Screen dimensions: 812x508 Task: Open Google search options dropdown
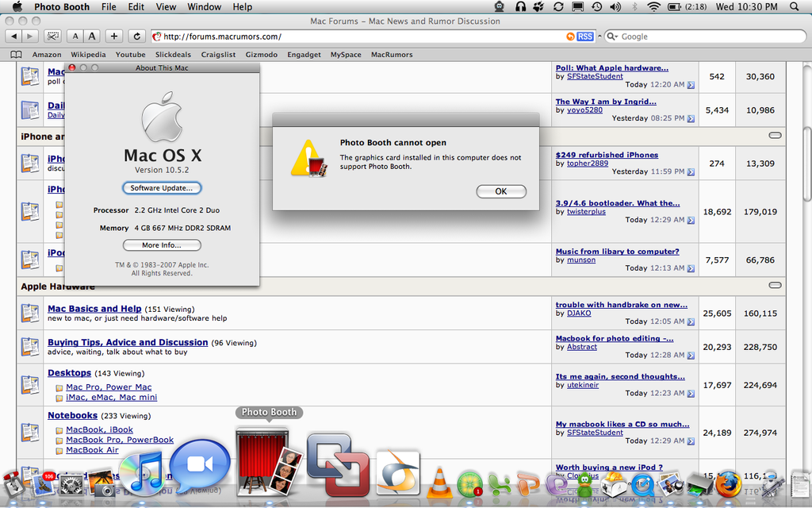tap(613, 37)
